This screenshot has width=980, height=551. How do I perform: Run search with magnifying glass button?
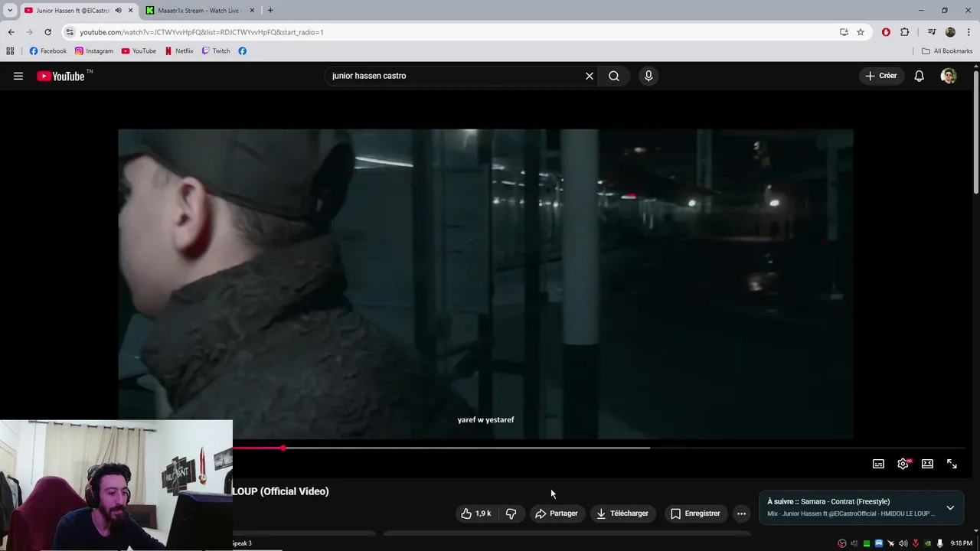click(614, 76)
